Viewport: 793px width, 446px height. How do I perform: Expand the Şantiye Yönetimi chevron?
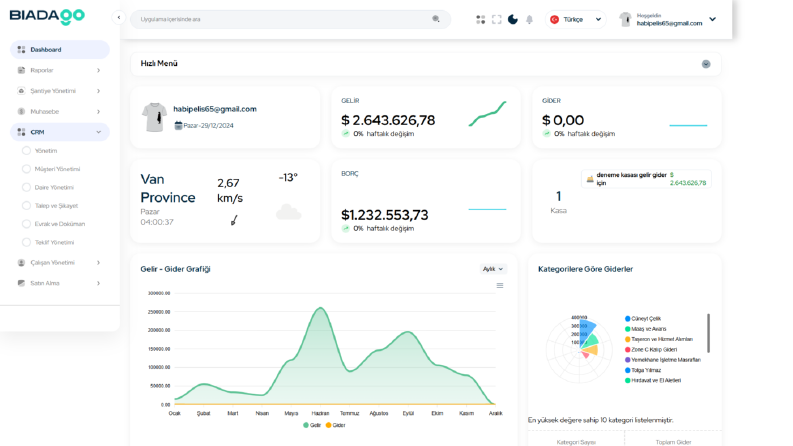[98, 91]
